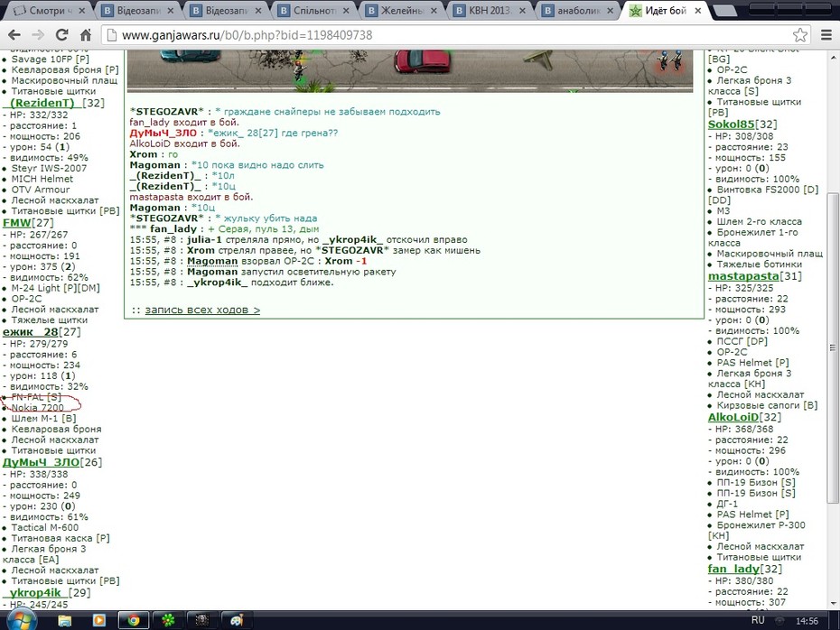Open player AlkoLoiD profile link
This screenshot has height=630, width=840.
733,417
